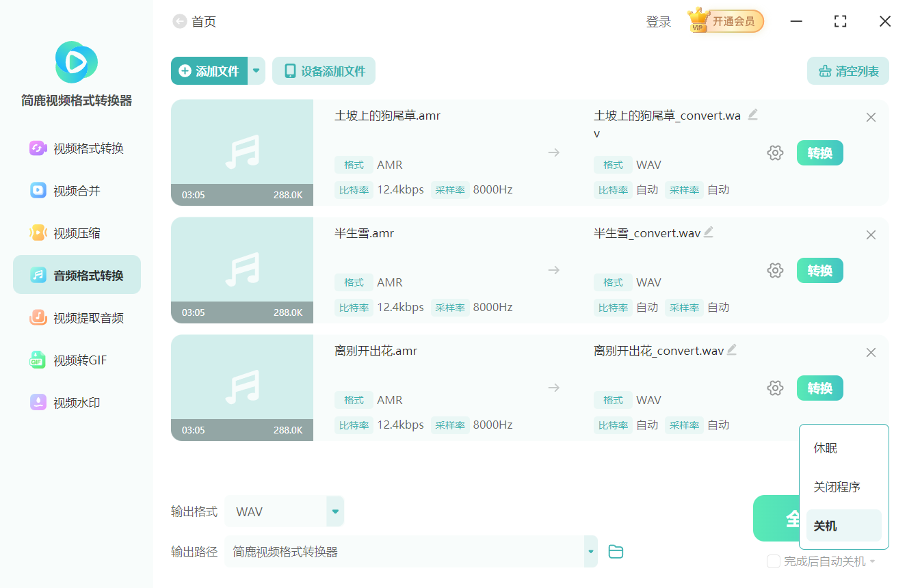This screenshot has width=907, height=588.
Task: Select 视频水印 label in the sidebar
Action: [x=77, y=403]
